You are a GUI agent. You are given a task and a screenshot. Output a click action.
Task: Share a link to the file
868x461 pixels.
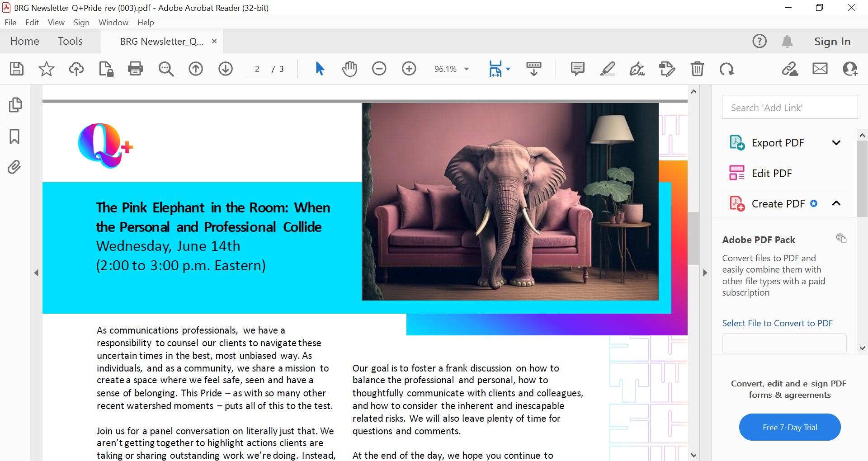pyautogui.click(x=790, y=69)
